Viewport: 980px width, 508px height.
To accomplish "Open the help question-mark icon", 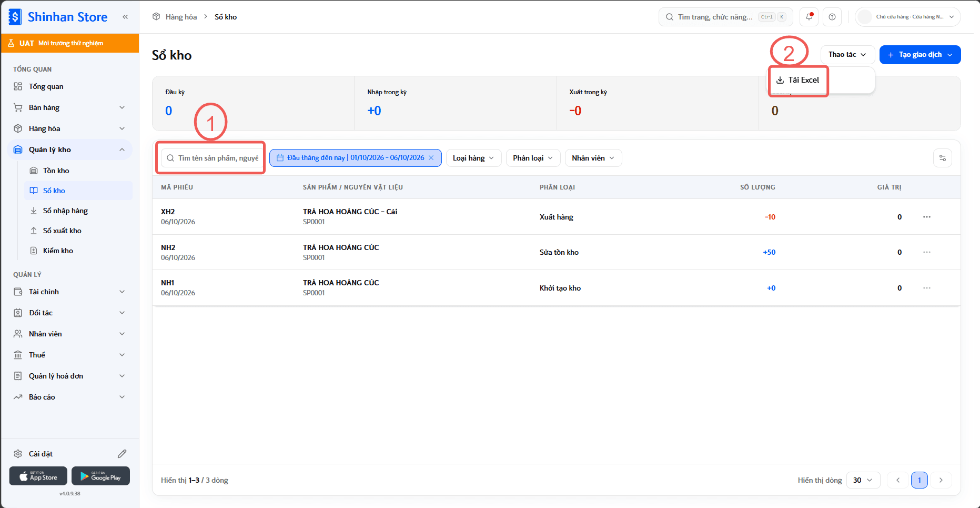I will (x=832, y=17).
